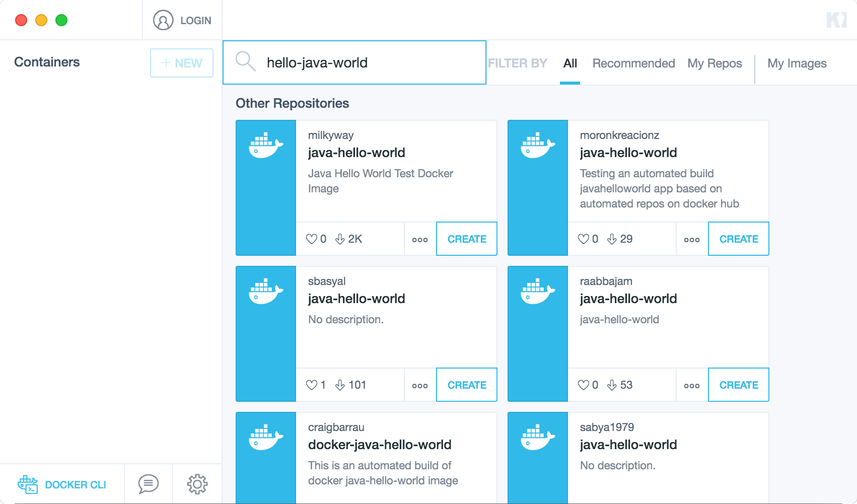Click the whale icon on sbasyal card
This screenshot has height=504, width=857.
coord(266,292)
